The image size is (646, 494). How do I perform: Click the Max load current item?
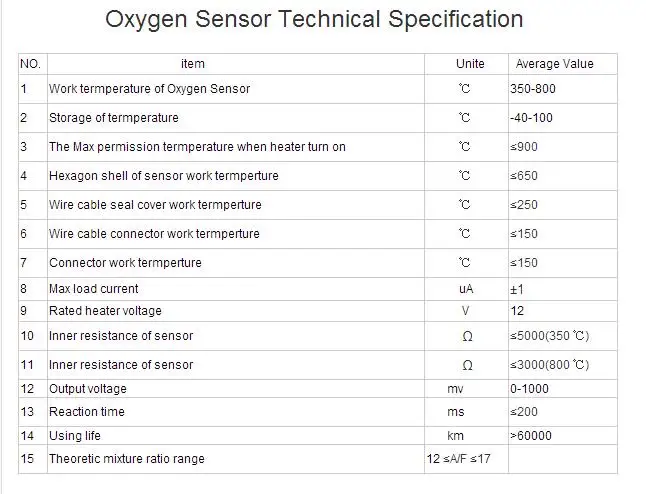pyautogui.click(x=94, y=289)
